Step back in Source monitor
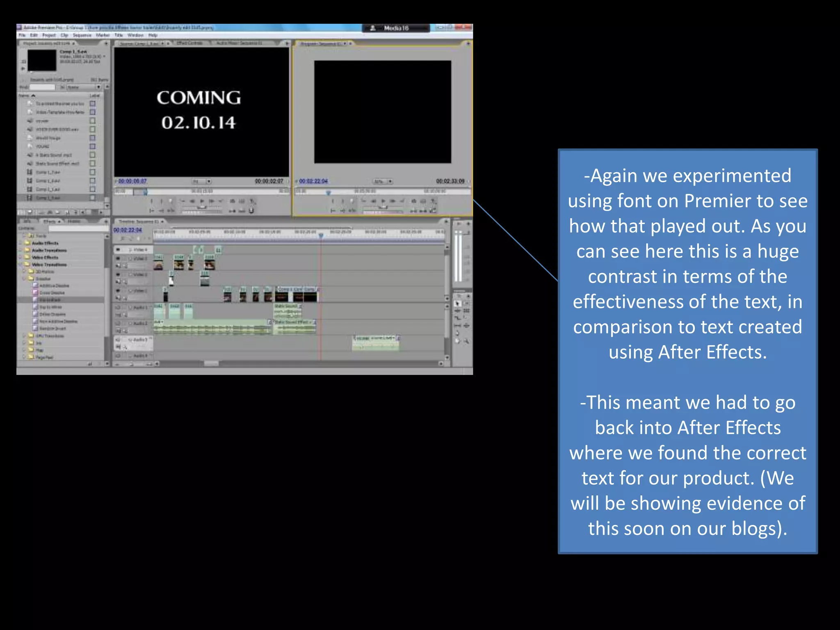This screenshot has height=630, width=840. [x=192, y=201]
